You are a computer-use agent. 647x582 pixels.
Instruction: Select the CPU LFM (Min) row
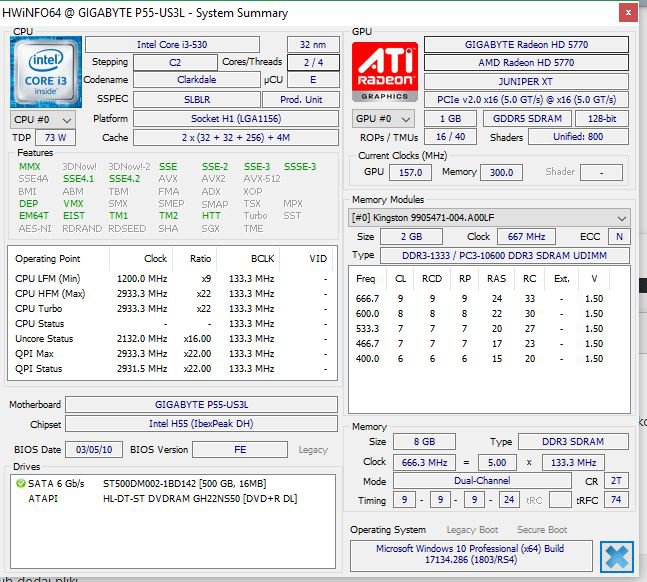click(x=172, y=279)
